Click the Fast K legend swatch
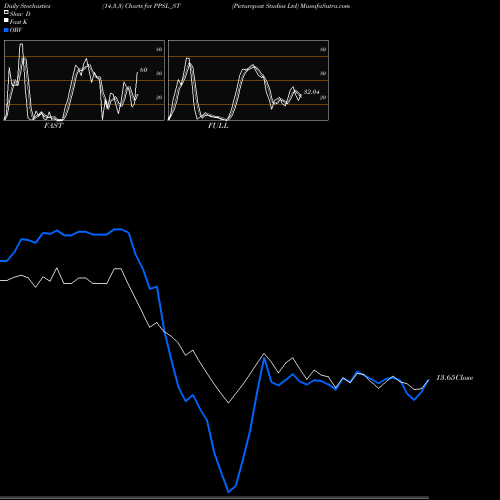The image size is (500, 500). 6,21
